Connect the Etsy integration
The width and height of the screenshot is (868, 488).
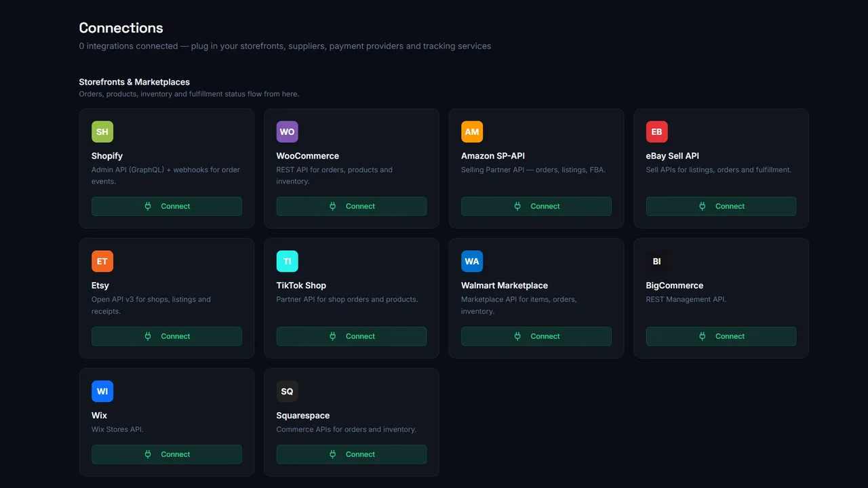pyautogui.click(x=167, y=336)
